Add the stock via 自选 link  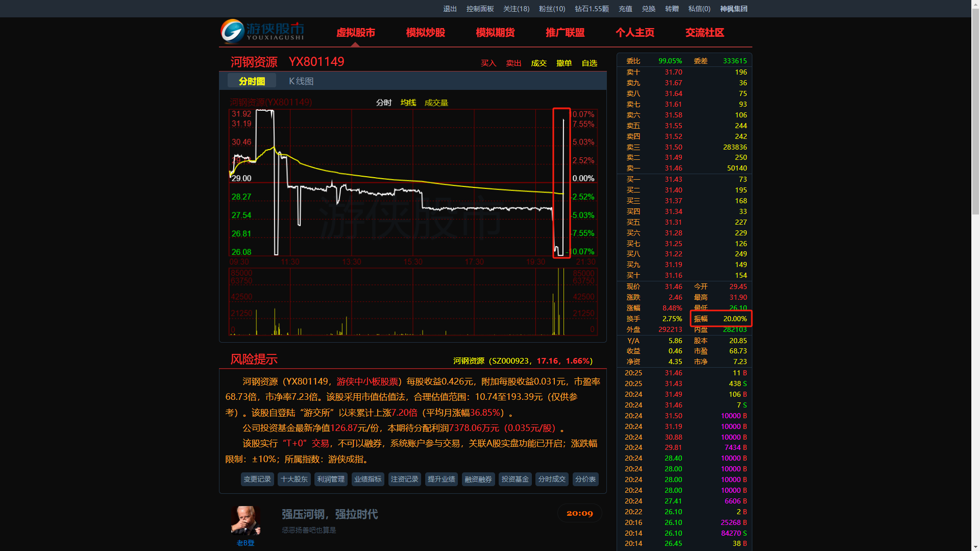pyautogui.click(x=589, y=63)
